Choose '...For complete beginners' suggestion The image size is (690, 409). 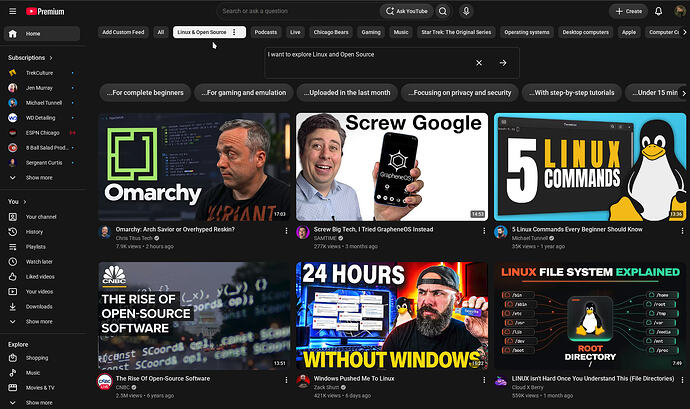pos(145,92)
